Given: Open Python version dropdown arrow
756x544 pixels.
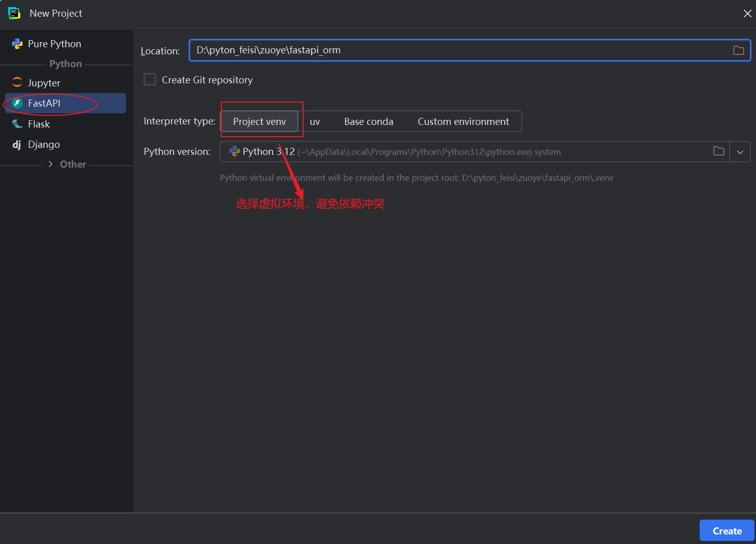Looking at the screenshot, I should click(x=740, y=152).
